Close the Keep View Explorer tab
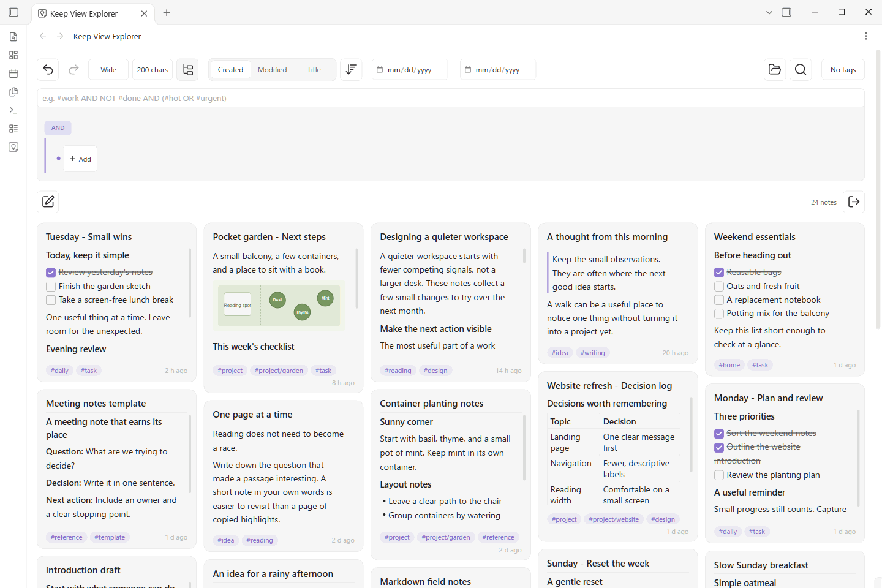Screen dimensions: 882x588 click(144, 13)
